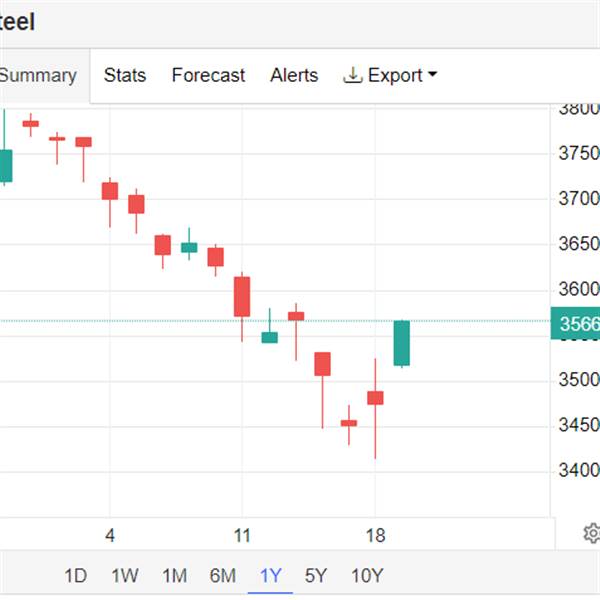Switch to the Stats tab
Image resolution: width=600 pixels, height=600 pixels.
coord(125,75)
